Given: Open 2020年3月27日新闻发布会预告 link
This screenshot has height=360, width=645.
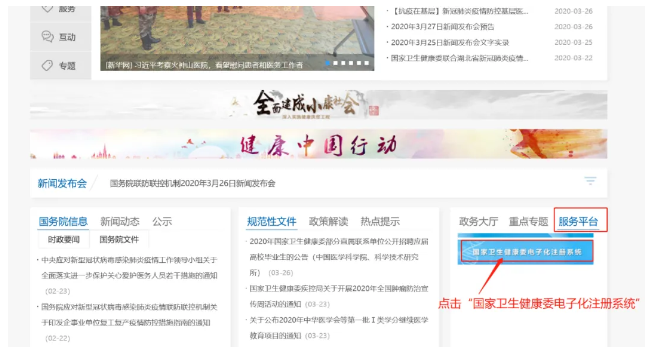Looking at the screenshot, I should pyautogui.click(x=442, y=27).
